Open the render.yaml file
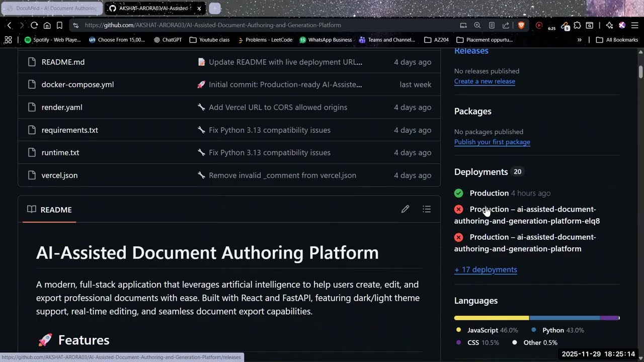This screenshot has width=644, height=362. coord(62,107)
